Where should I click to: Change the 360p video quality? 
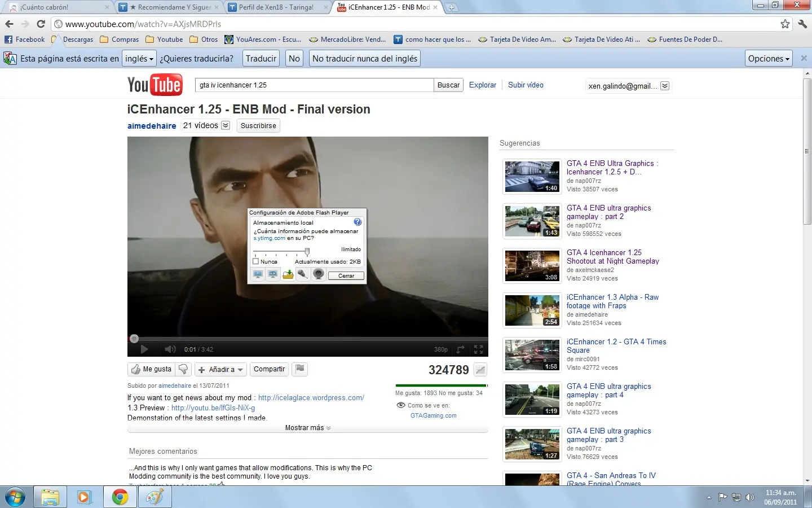(x=441, y=349)
